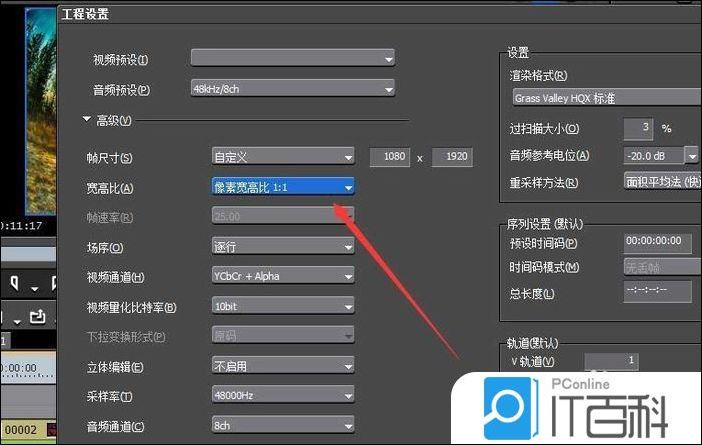Click the 过扫描大小 percentage field
Screen dimensions: 702x445
(x=638, y=129)
